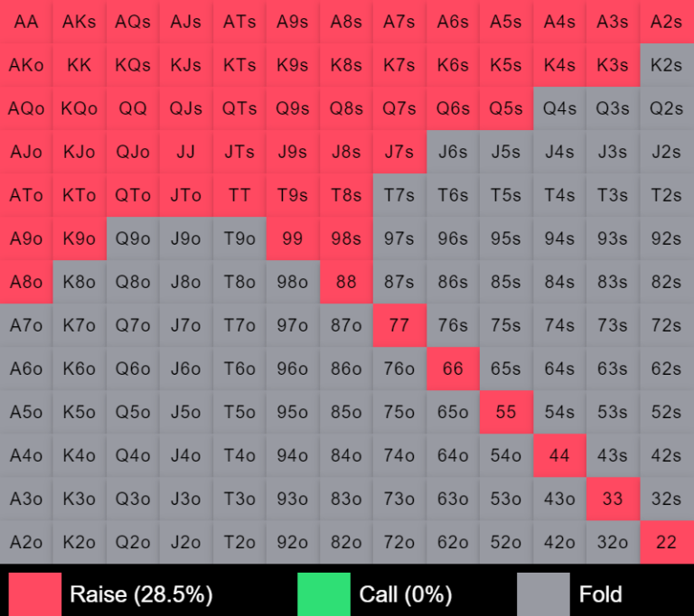The image size is (694, 616).
Task: Click the Raise (28.5%) legend label
Action: pyautogui.click(x=140, y=593)
